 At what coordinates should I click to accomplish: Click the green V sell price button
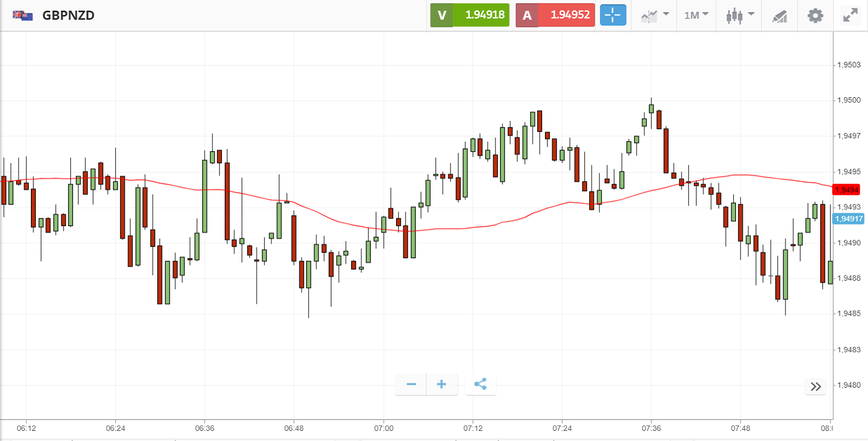[470, 15]
